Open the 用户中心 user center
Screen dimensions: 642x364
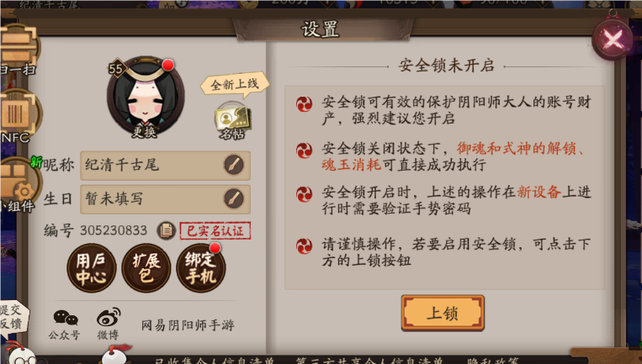click(92, 268)
